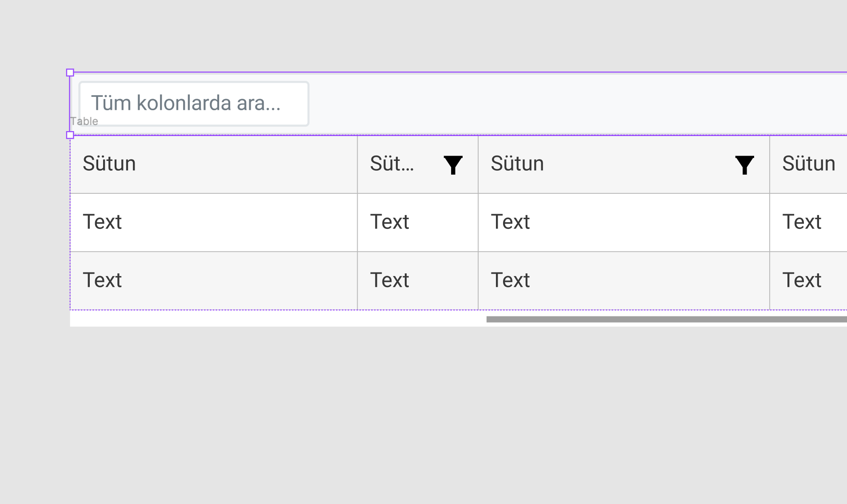Click the small "Table" component label
Screen dimensions: 847x504
tap(84, 121)
